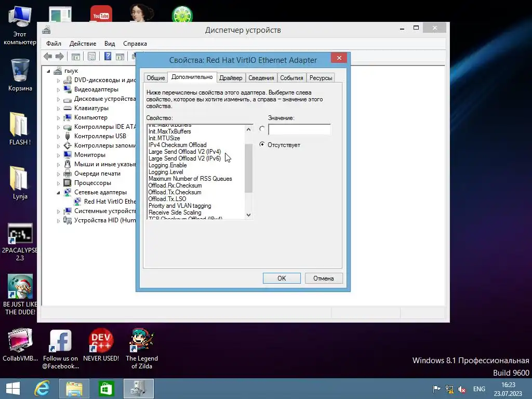
Task: Click the property list scroll down arrow
Action: click(x=249, y=215)
